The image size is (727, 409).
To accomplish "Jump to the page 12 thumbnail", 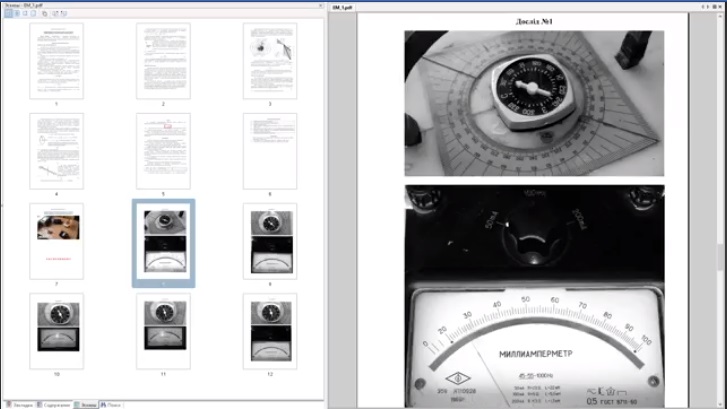I will (x=270, y=330).
